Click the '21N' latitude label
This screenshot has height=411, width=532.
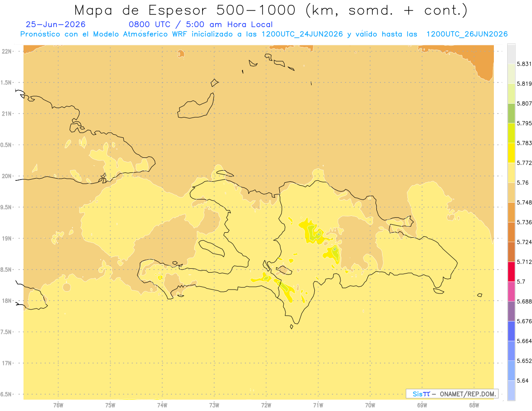pyautogui.click(x=8, y=114)
